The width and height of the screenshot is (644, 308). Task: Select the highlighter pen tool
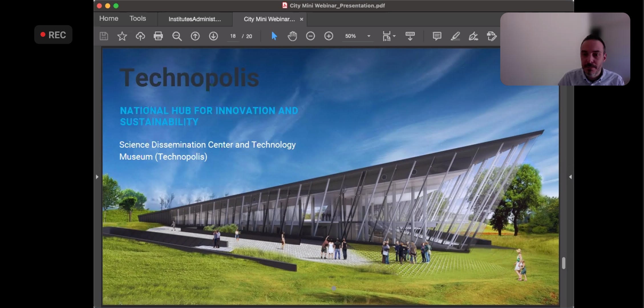pos(455,36)
